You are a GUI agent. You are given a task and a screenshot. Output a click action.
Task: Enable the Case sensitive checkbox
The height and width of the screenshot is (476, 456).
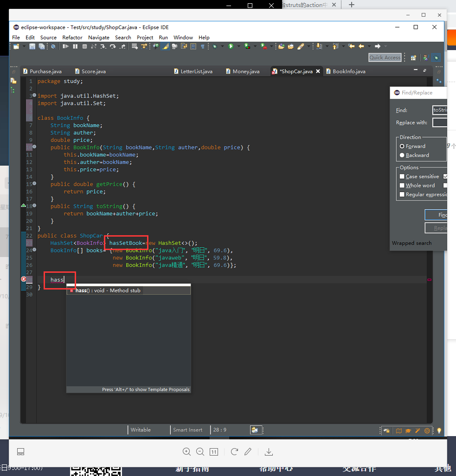point(402,176)
